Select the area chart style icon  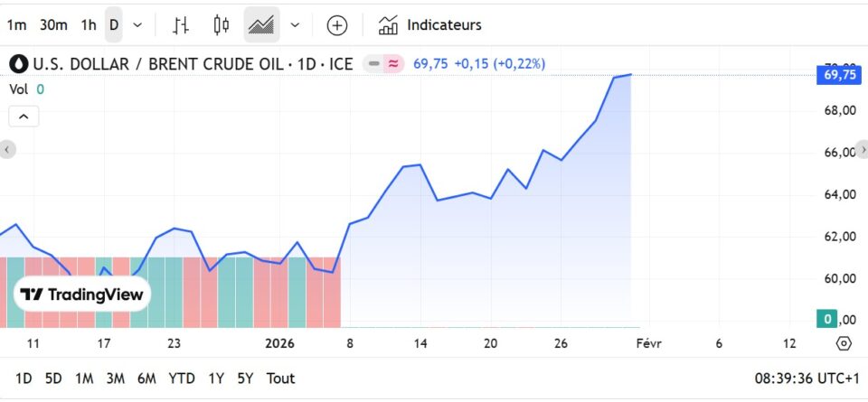point(261,25)
